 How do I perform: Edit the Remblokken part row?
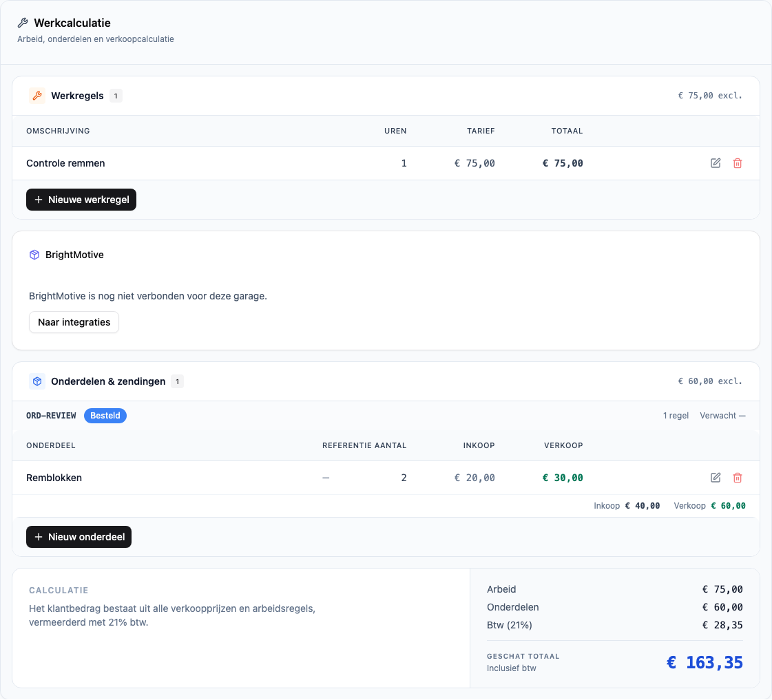[x=716, y=478]
